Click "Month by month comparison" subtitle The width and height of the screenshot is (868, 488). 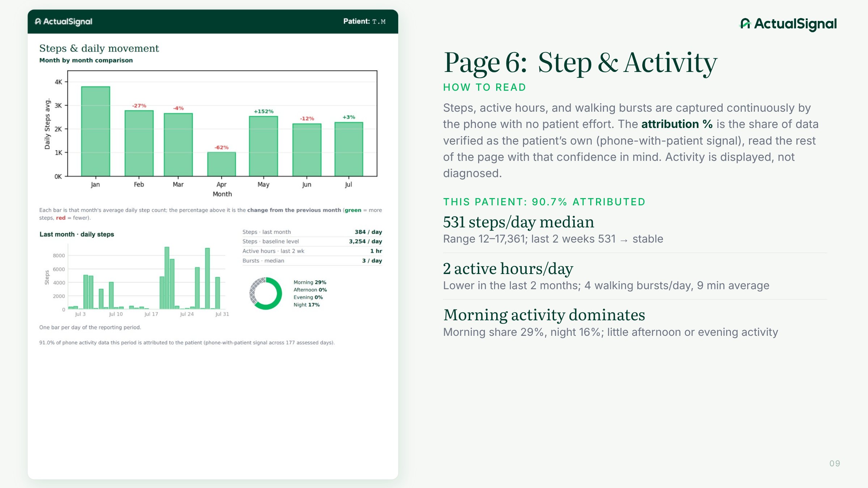click(86, 60)
